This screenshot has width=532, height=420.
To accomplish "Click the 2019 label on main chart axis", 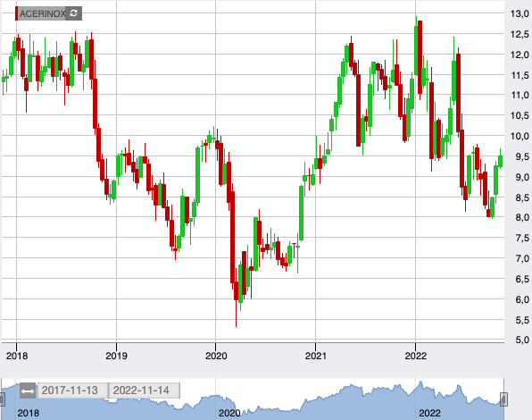I will click(x=116, y=356).
